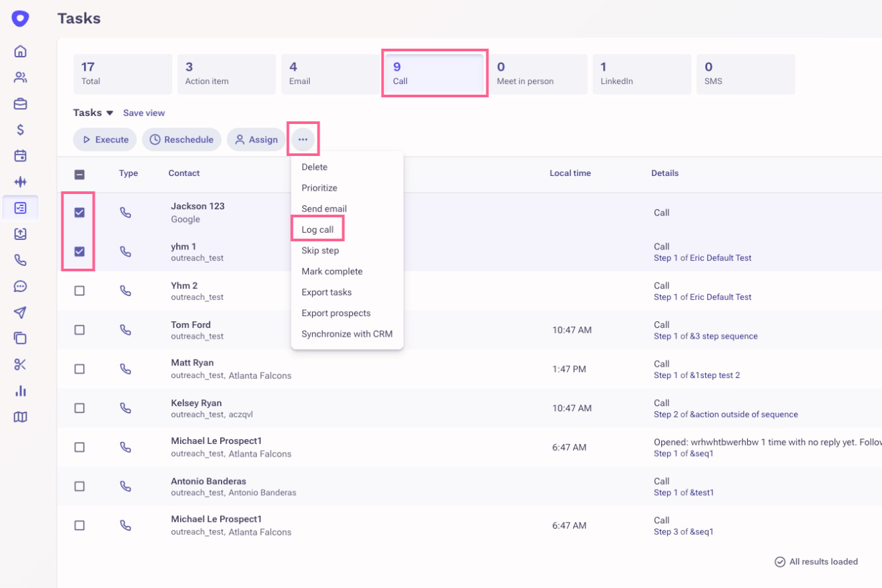Switch to the 1 LinkedIn tab
The width and height of the screenshot is (882, 588).
click(x=642, y=74)
